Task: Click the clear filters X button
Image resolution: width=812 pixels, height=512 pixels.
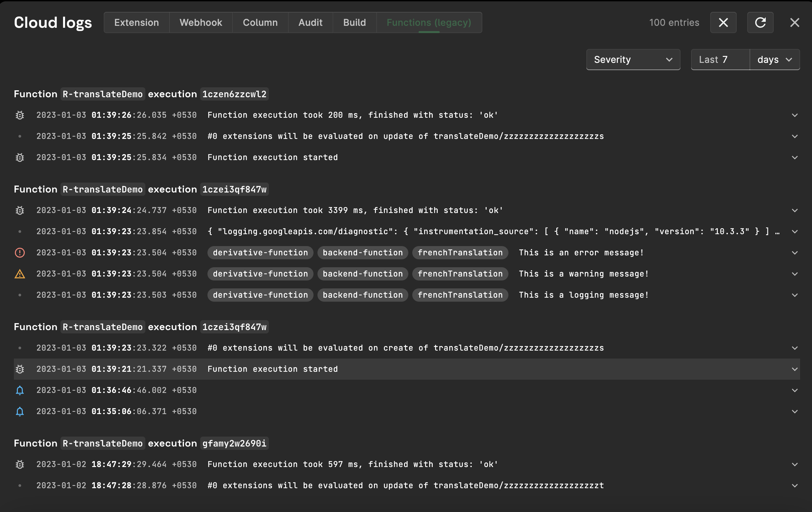Action: [x=723, y=22]
